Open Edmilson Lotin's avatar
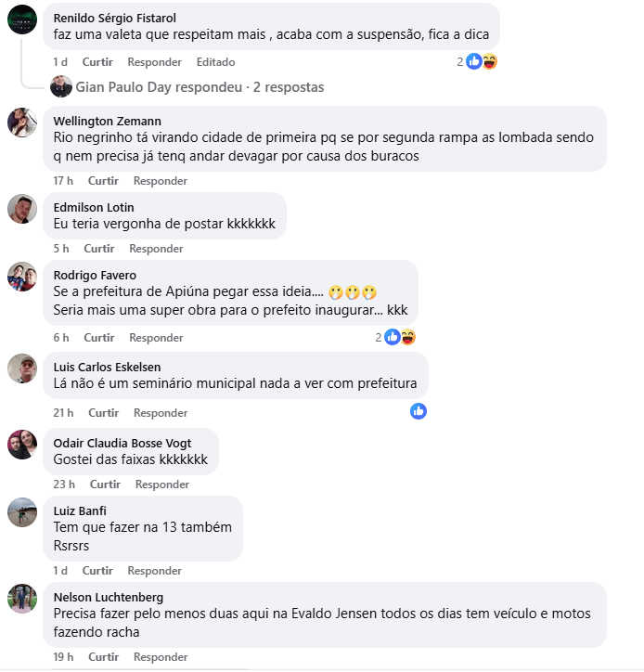The image size is (644, 672). point(22,209)
